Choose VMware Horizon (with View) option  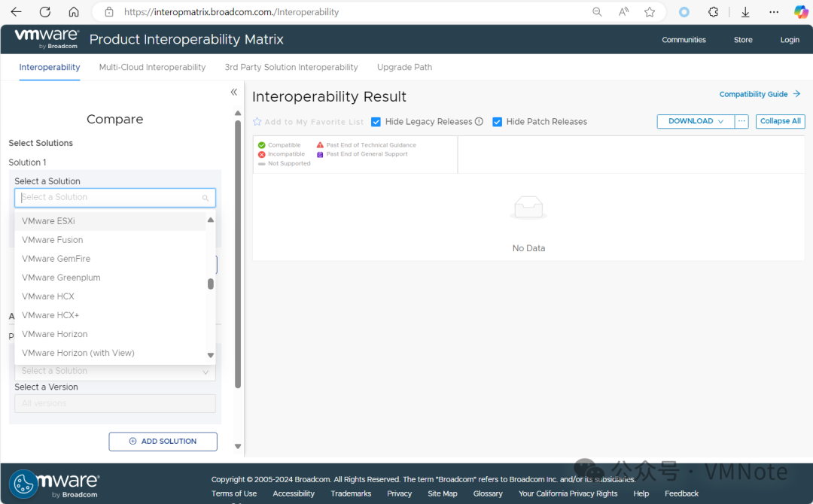point(110,353)
